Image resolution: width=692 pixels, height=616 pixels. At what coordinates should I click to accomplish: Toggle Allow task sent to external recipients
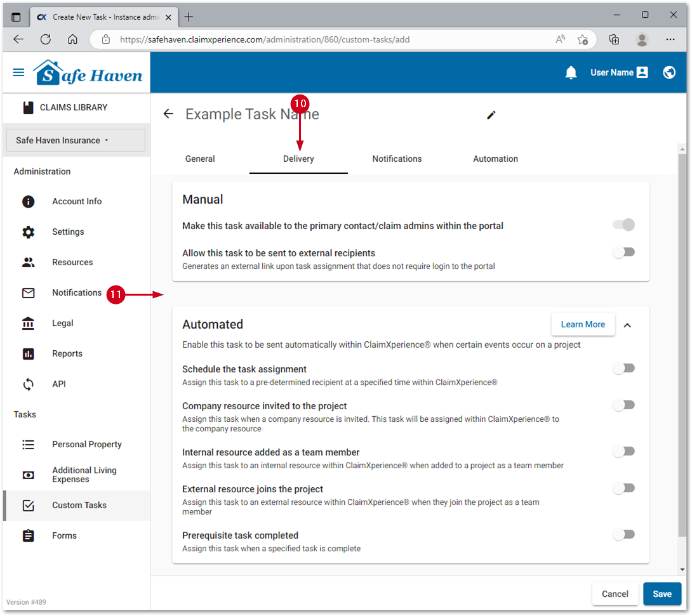[623, 252]
